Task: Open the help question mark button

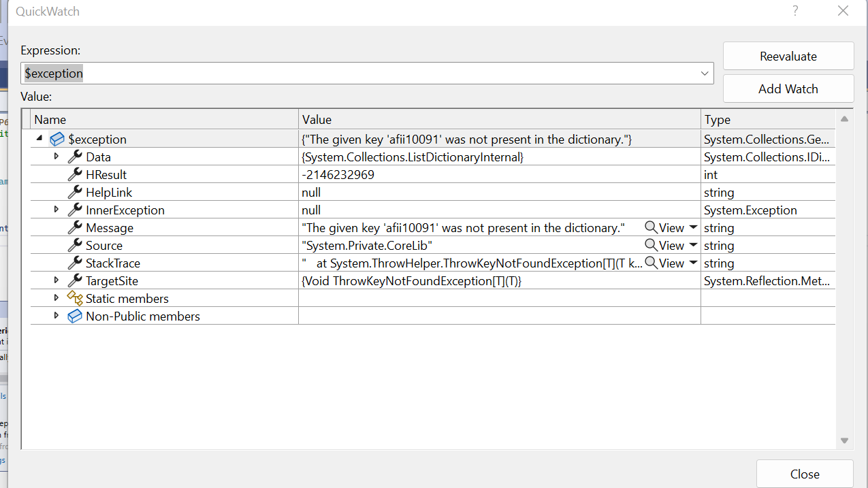Action: pos(795,12)
